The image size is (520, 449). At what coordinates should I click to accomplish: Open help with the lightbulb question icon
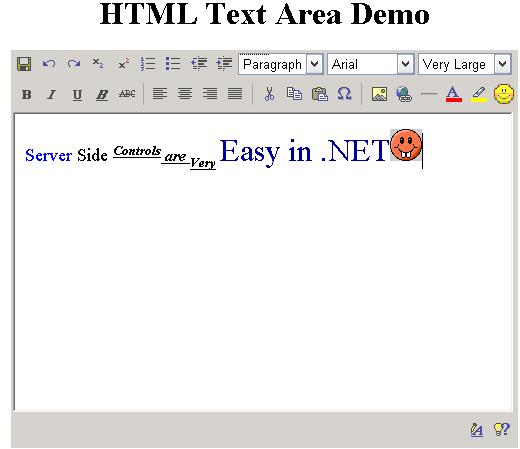[x=502, y=429]
